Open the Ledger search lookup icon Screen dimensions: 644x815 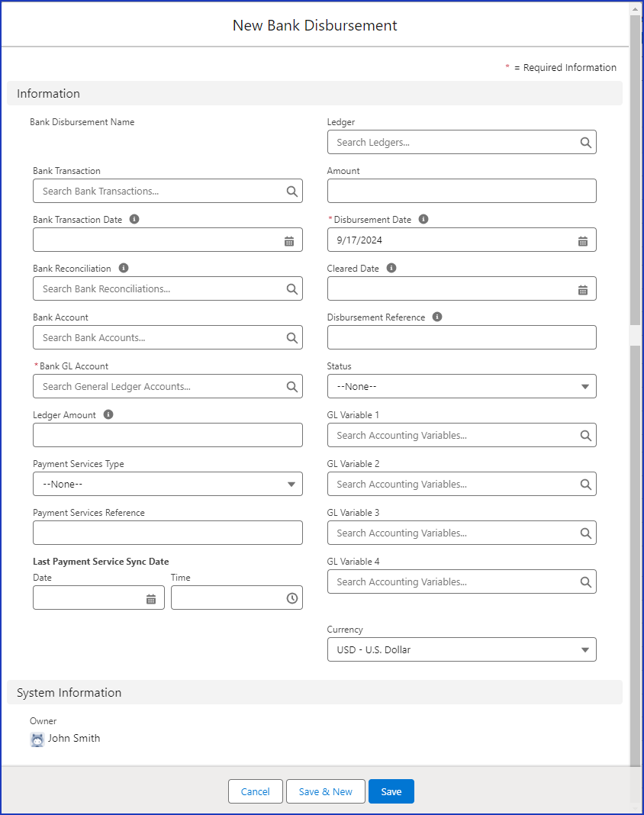click(585, 142)
